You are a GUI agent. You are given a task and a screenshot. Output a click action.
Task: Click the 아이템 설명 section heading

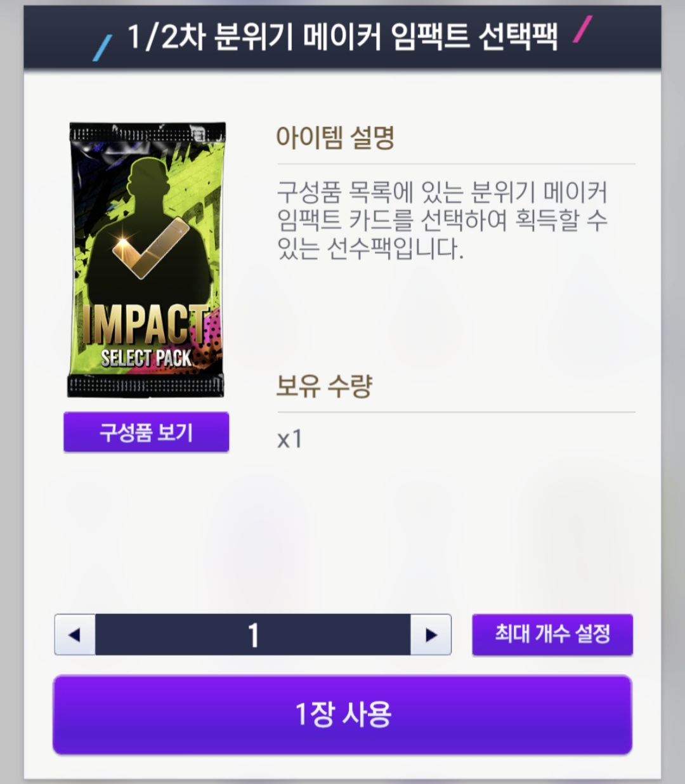[x=335, y=137]
